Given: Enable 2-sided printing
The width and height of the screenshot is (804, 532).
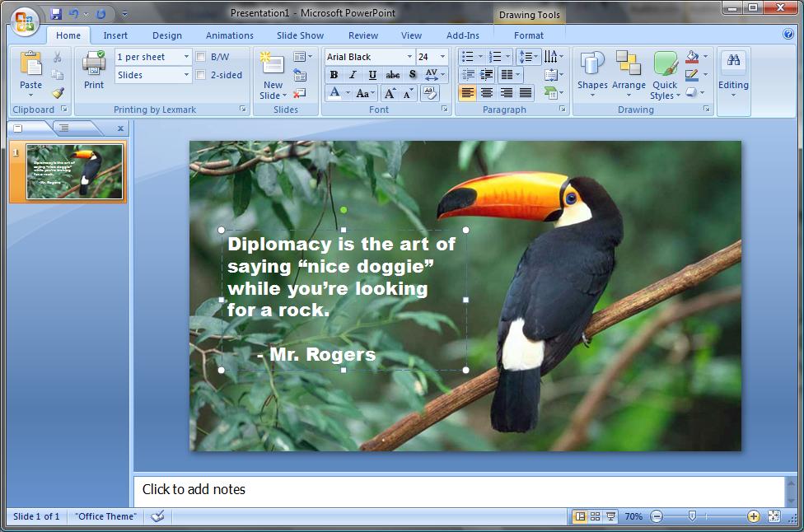Looking at the screenshot, I should pos(200,73).
